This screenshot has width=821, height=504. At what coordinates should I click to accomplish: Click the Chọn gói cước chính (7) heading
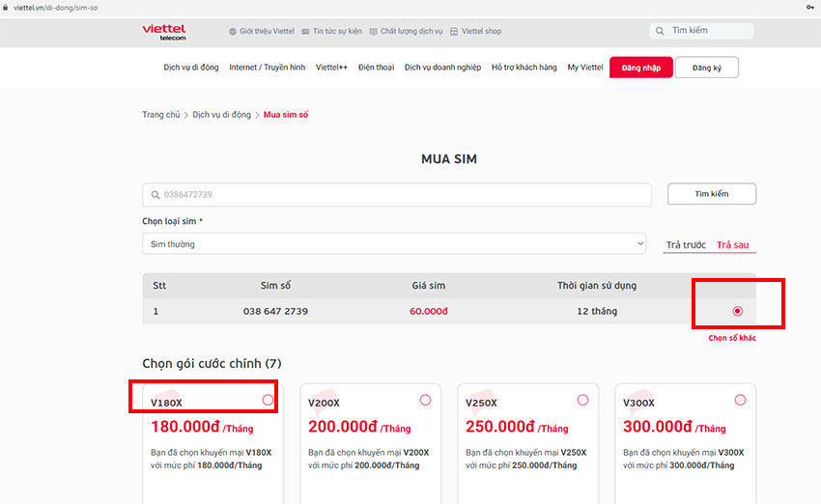point(212,363)
